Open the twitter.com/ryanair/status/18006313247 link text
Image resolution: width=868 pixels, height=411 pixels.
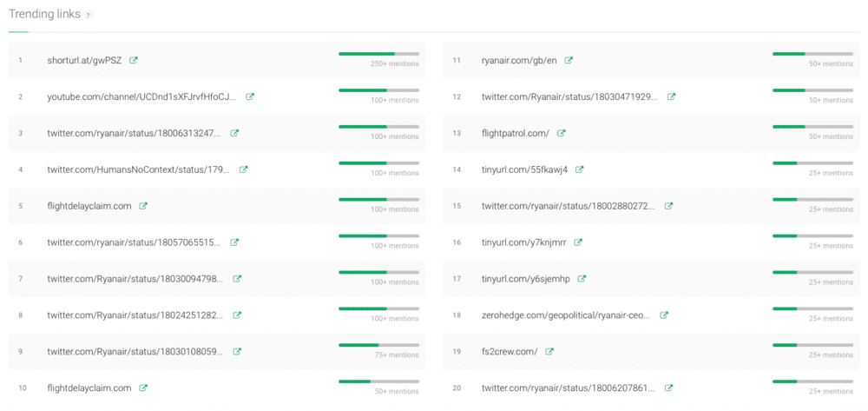134,133
